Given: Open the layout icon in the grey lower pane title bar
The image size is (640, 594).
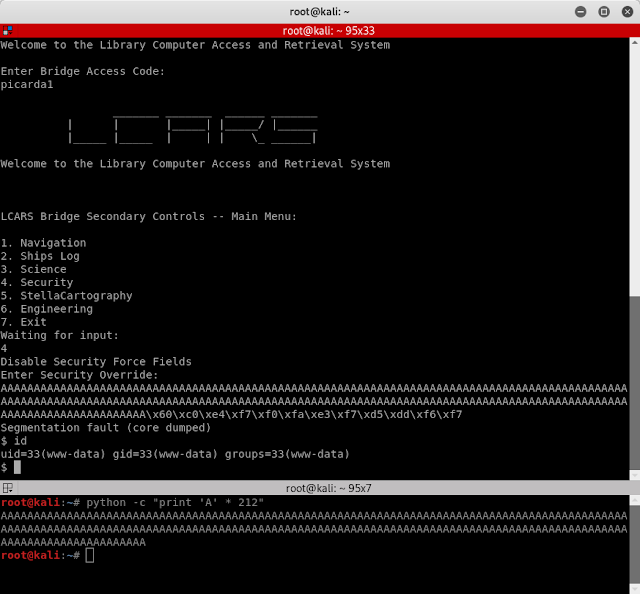Looking at the screenshot, I should [x=7, y=488].
